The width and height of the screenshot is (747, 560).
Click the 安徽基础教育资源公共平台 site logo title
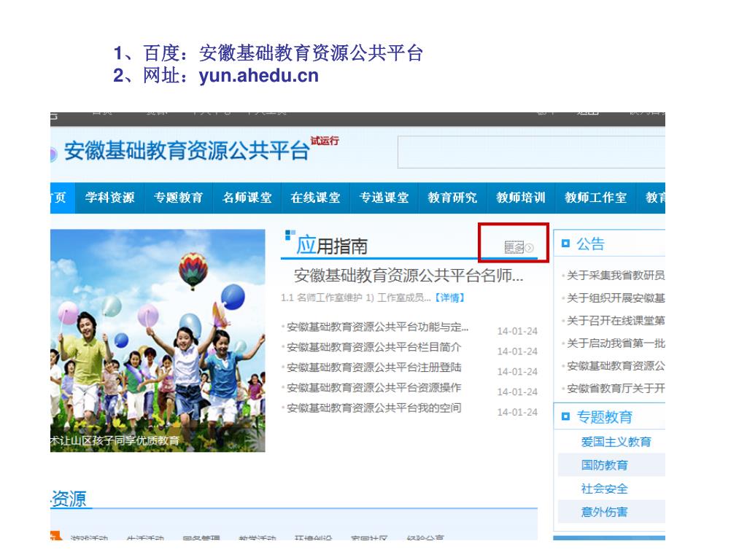point(187,150)
